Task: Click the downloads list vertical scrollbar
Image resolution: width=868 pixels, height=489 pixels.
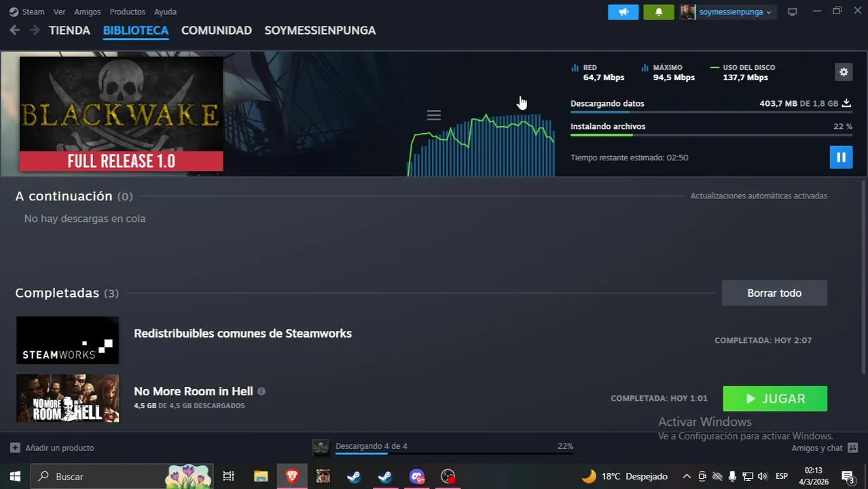Action: point(864,276)
